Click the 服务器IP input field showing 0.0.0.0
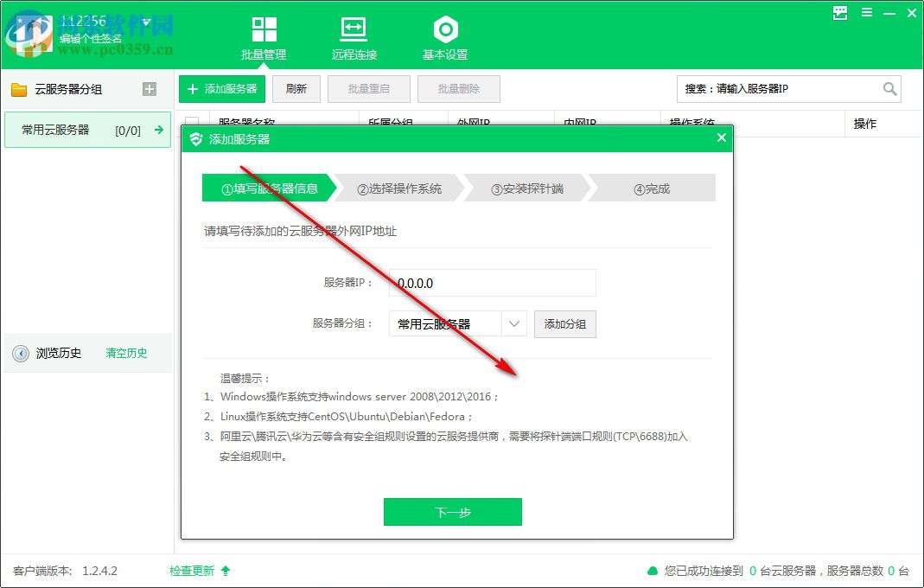924x588 pixels. (492, 283)
